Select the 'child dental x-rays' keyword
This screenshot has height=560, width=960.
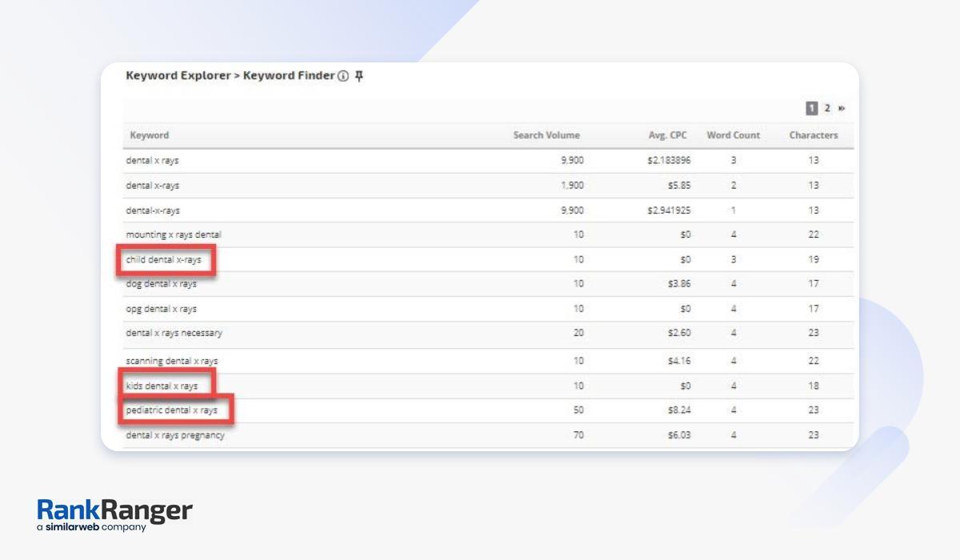click(x=164, y=260)
